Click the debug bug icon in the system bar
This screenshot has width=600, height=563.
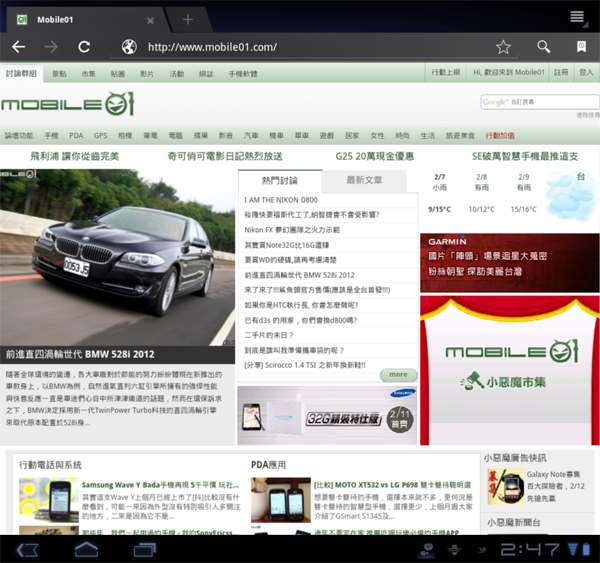click(x=454, y=550)
